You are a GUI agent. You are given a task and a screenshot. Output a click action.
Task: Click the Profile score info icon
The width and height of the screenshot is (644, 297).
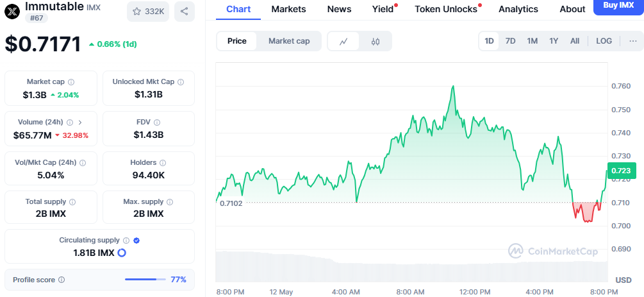coord(62,280)
